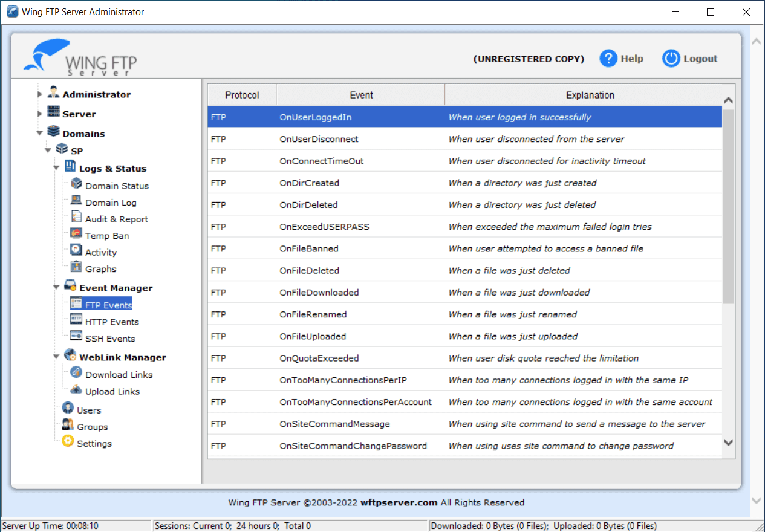Select the OnConnectTimeOut event
Viewport: 765px width, 532px height.
(465, 161)
